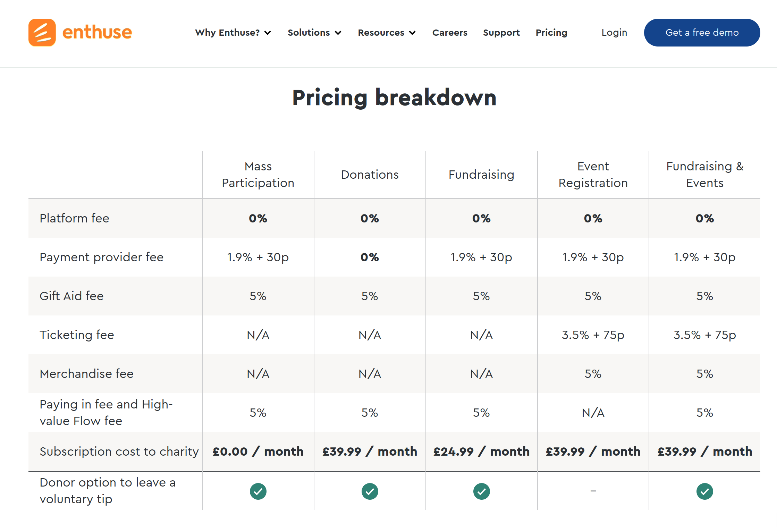Click the checkmark icon in the Fundraising column
This screenshot has height=532, width=777.
481,491
